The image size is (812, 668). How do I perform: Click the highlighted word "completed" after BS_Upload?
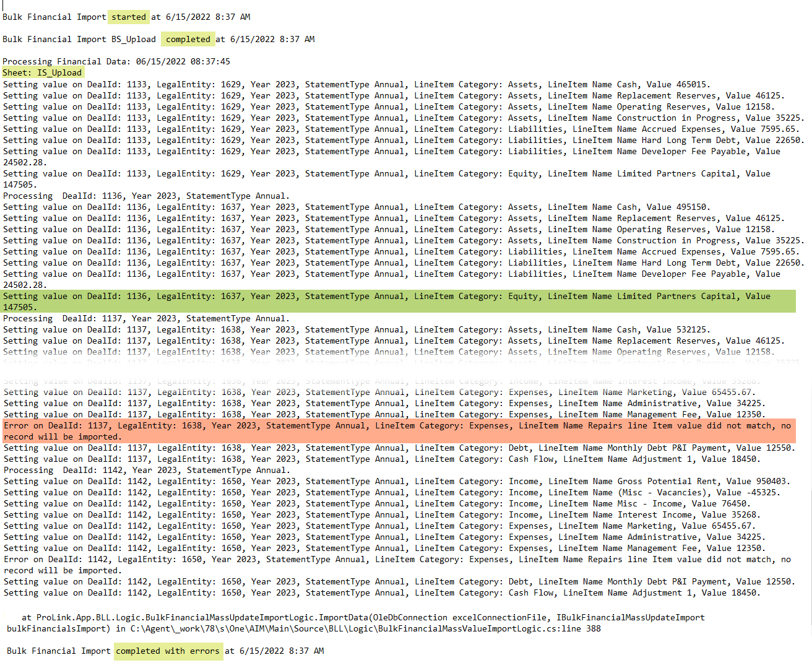point(188,39)
